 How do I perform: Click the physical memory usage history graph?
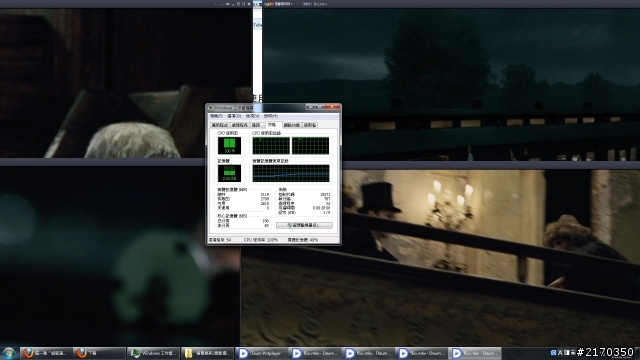[291, 173]
